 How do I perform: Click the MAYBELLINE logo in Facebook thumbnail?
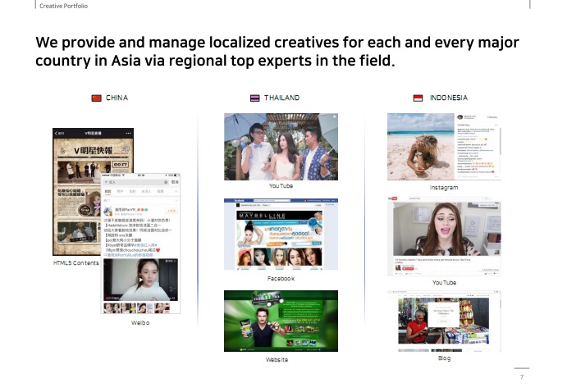tap(262, 216)
